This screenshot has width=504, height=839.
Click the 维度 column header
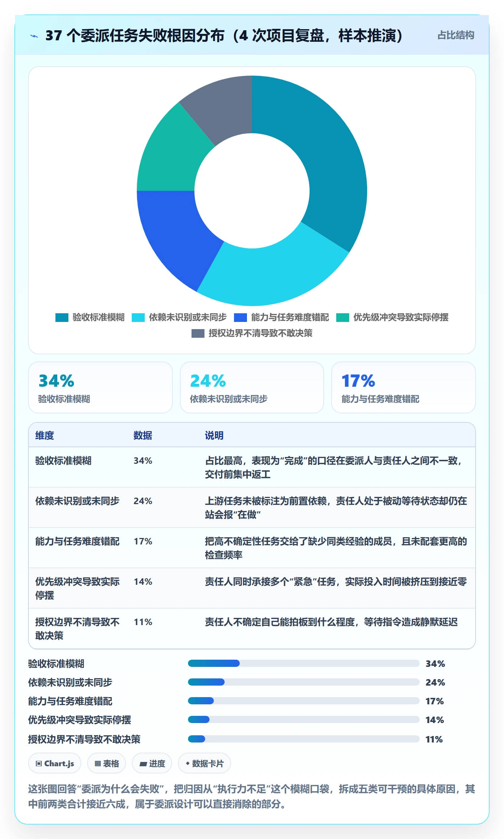(45, 435)
